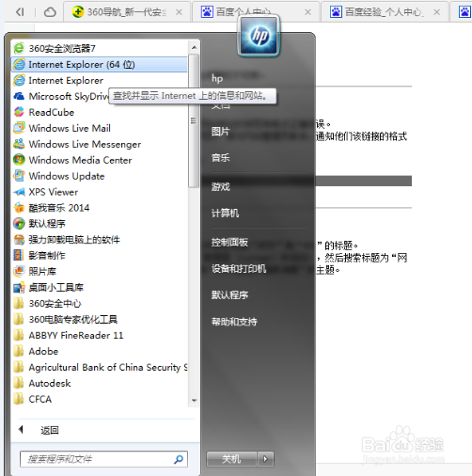Close the 百度经验_个人中心 tab
This screenshot has height=476, width=472.
437,12
